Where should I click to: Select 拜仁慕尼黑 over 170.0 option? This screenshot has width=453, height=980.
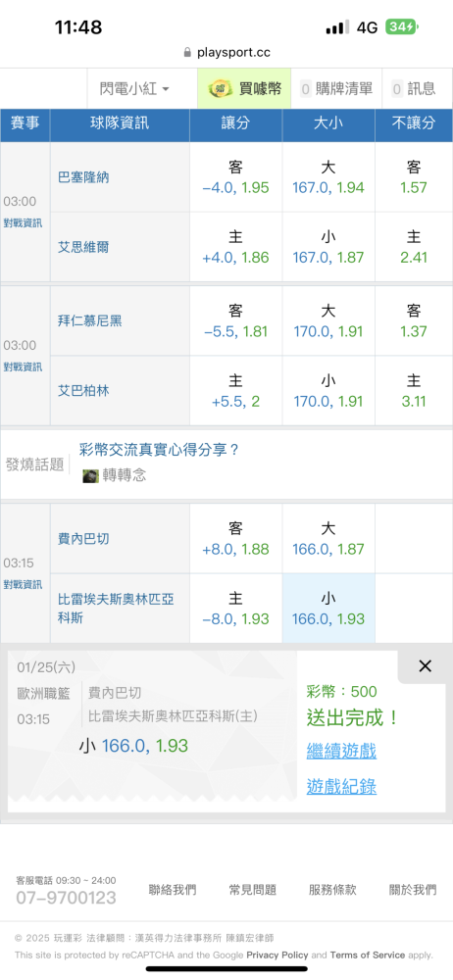[x=328, y=321]
